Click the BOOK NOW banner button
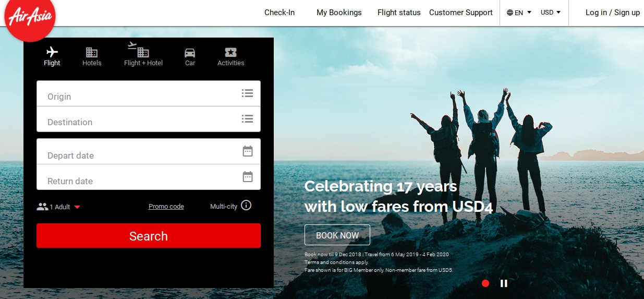This screenshot has height=299, width=644. pyautogui.click(x=337, y=235)
